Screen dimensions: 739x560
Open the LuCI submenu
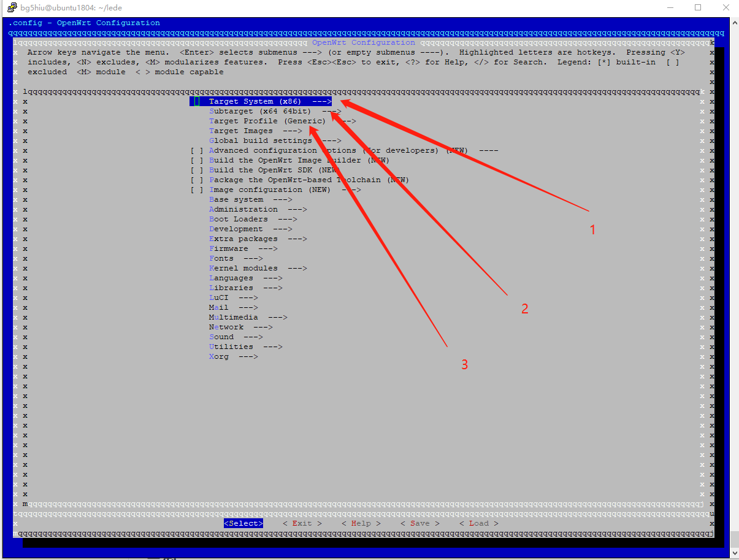(x=234, y=298)
